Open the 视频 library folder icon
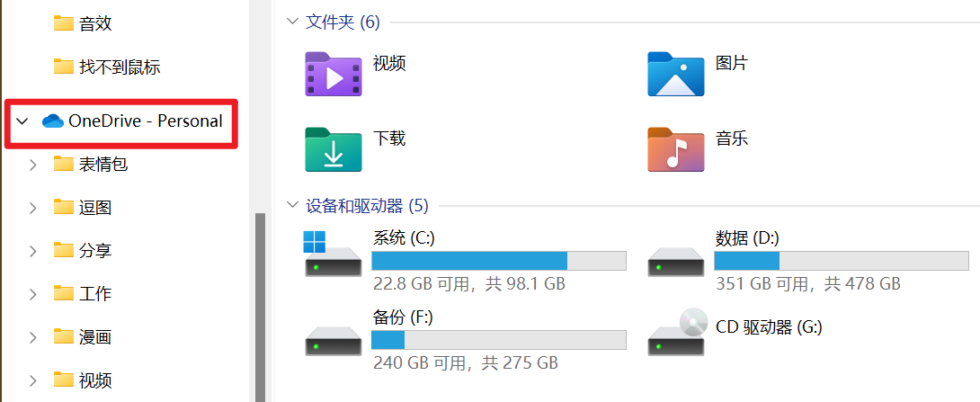980x402 pixels. click(334, 74)
